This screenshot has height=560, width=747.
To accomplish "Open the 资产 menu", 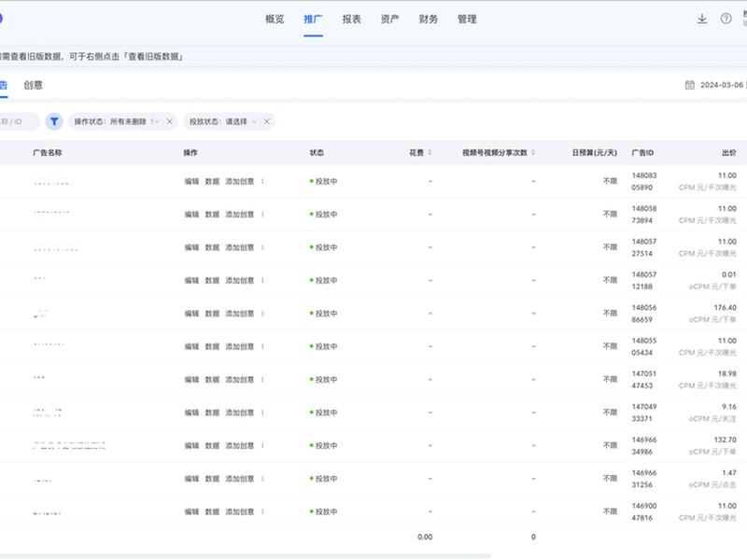I will click(x=389, y=19).
